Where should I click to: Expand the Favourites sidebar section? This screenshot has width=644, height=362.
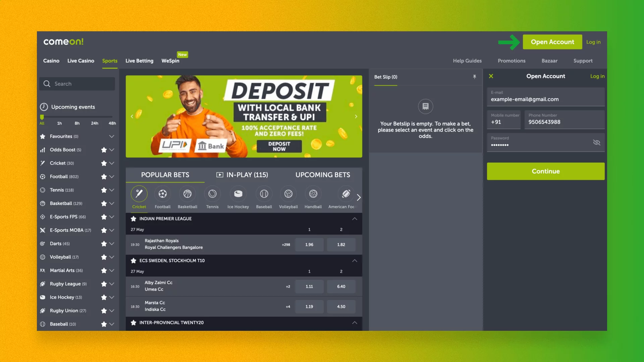[x=112, y=136]
